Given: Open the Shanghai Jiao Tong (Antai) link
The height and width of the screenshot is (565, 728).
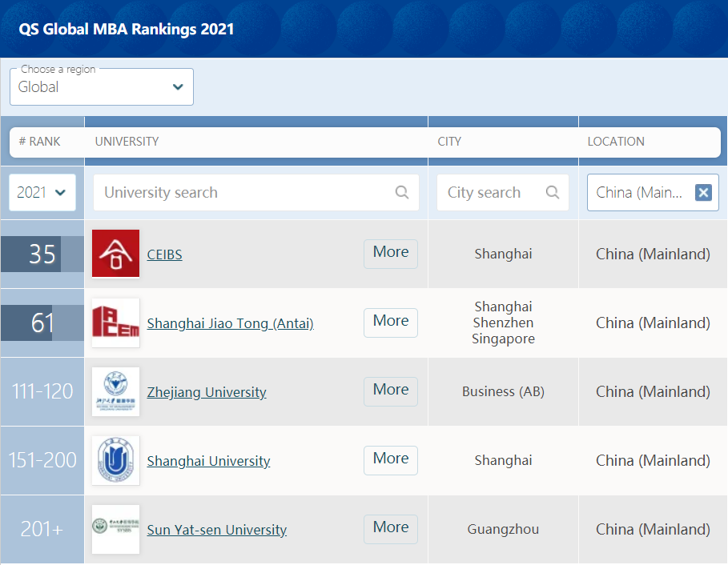Looking at the screenshot, I should (231, 323).
